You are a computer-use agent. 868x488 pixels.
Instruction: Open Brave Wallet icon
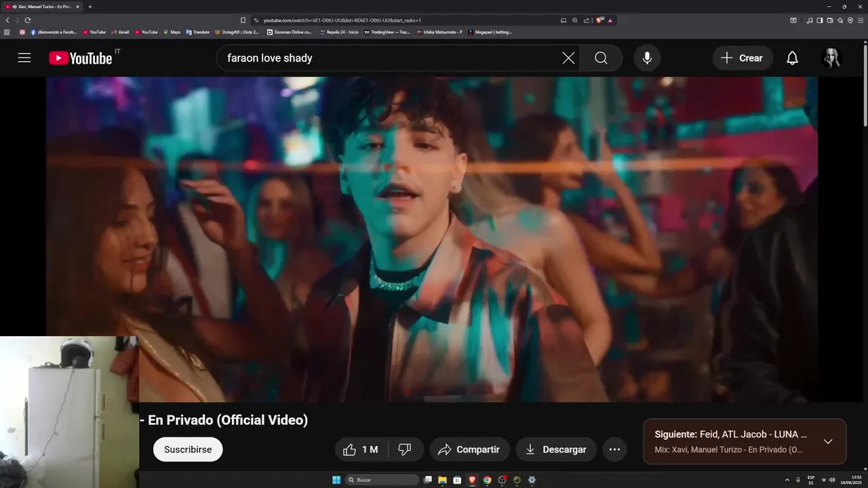pyautogui.click(x=830, y=20)
